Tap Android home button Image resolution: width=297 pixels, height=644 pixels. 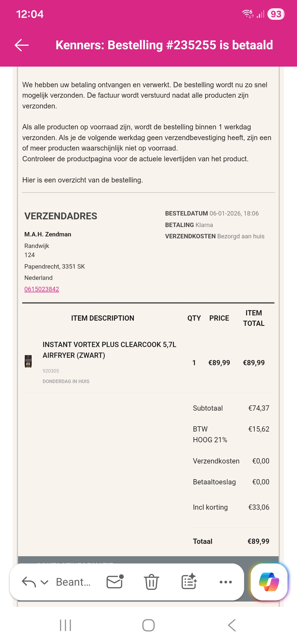[x=148, y=625]
